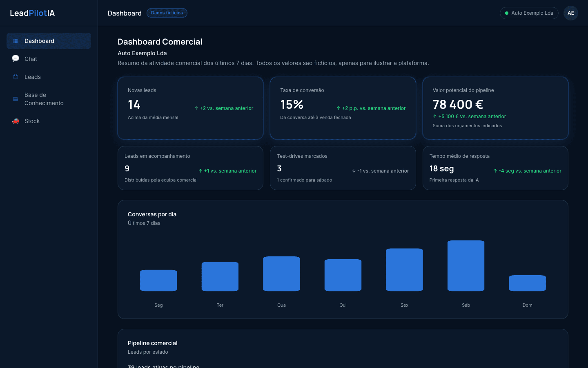Open the Stock section
The image size is (588, 368).
49,121
